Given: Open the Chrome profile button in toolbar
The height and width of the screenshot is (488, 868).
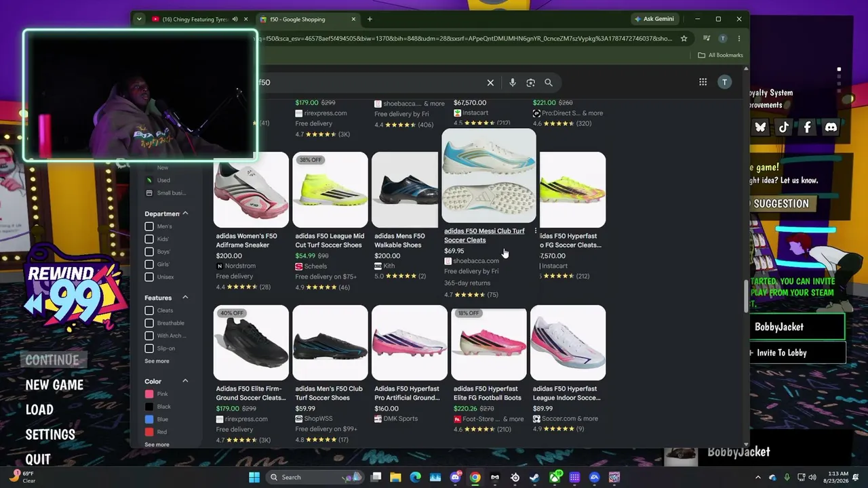Looking at the screenshot, I should (723, 39).
